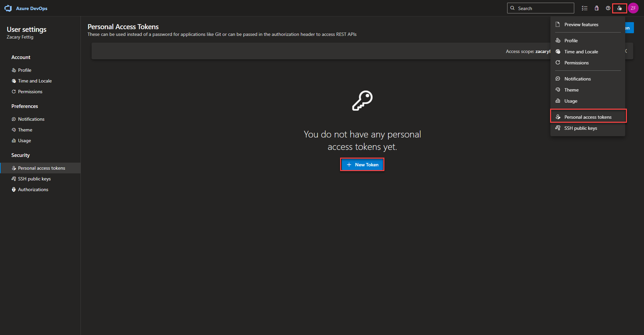Click the New Token button

[x=362, y=165]
